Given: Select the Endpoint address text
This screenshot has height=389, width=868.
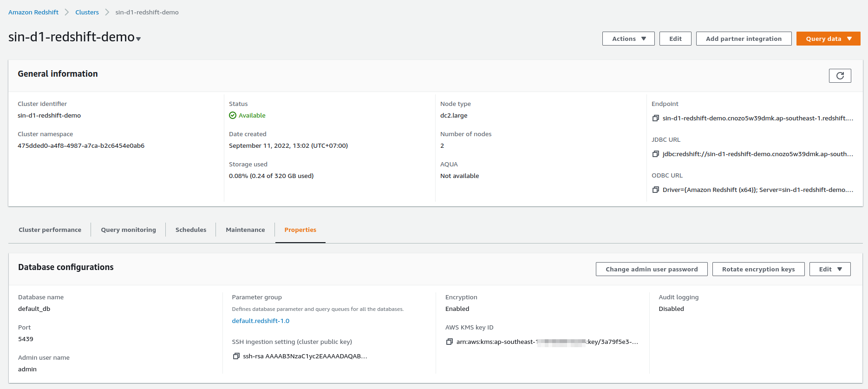Looking at the screenshot, I should 758,118.
